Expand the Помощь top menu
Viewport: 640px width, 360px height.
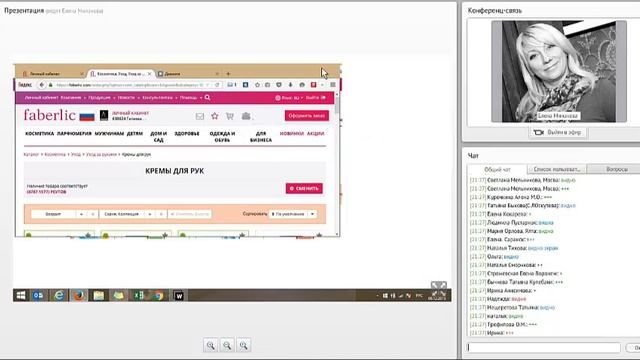click(190, 98)
